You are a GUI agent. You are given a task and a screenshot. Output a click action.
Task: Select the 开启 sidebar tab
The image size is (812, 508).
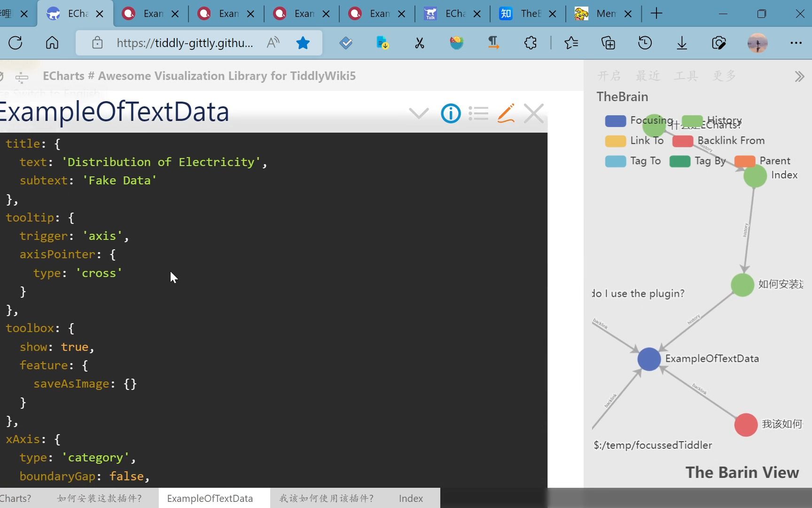(609, 76)
